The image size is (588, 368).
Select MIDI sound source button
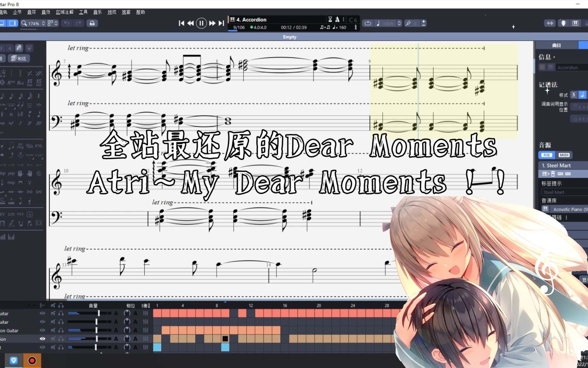564,155
